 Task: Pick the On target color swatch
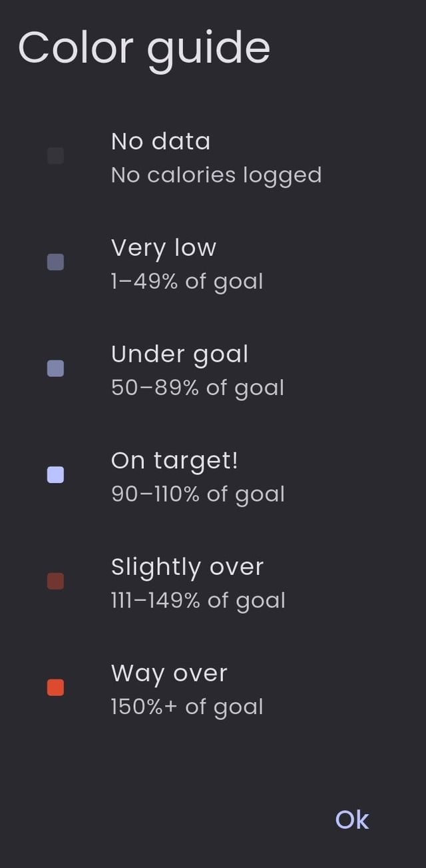[x=56, y=475]
